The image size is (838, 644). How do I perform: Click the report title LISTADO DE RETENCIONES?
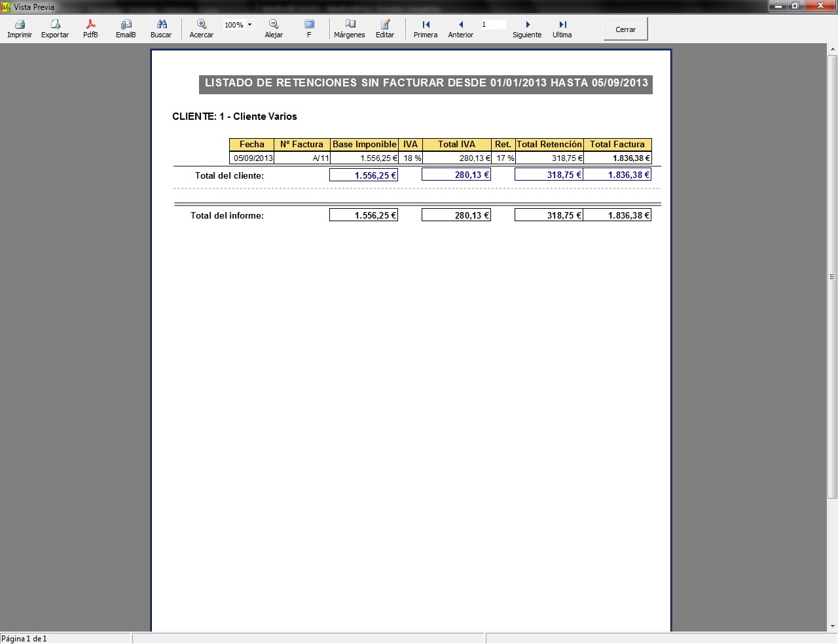[x=426, y=83]
